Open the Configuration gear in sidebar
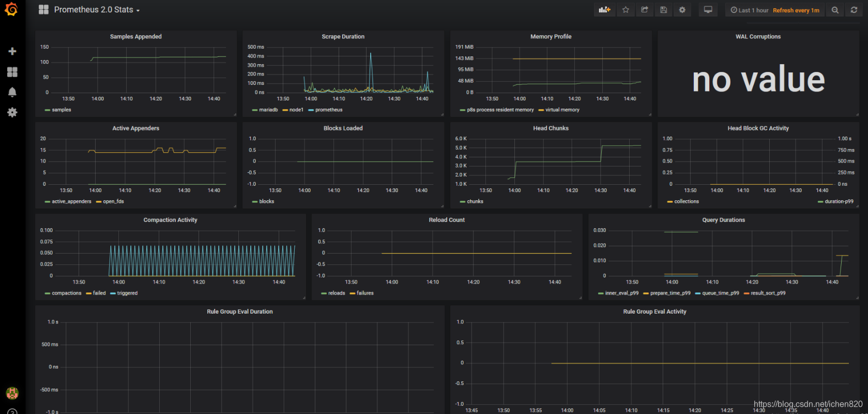 (x=12, y=112)
